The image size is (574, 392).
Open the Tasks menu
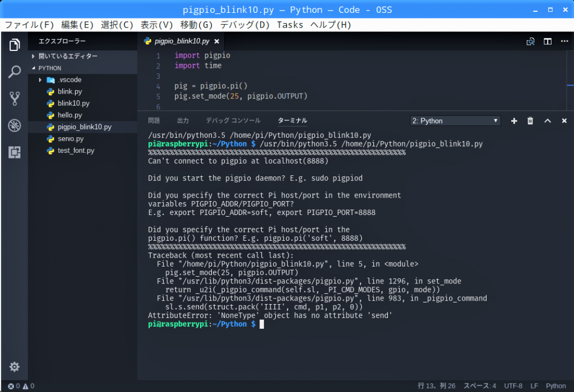tap(290, 25)
